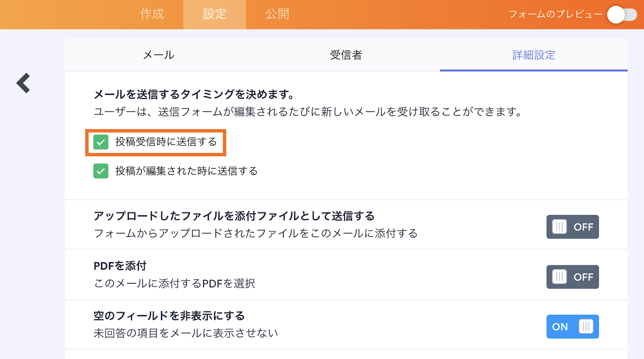
Task: Click the back arrow icon
Action: 23,83
